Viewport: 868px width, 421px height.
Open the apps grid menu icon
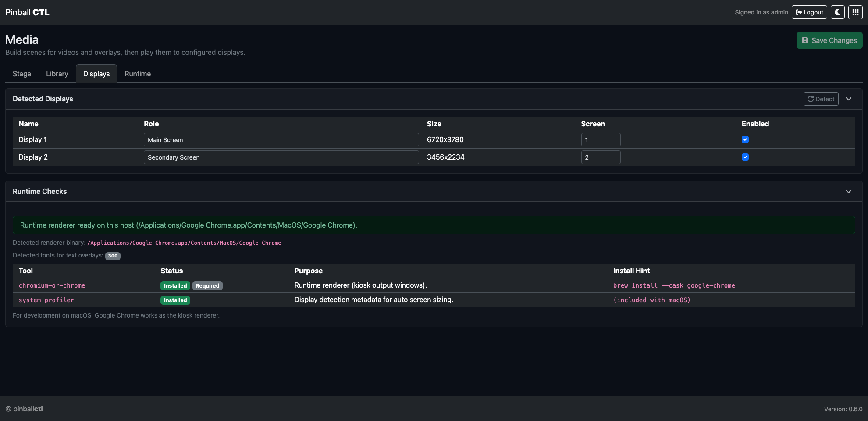pos(855,12)
